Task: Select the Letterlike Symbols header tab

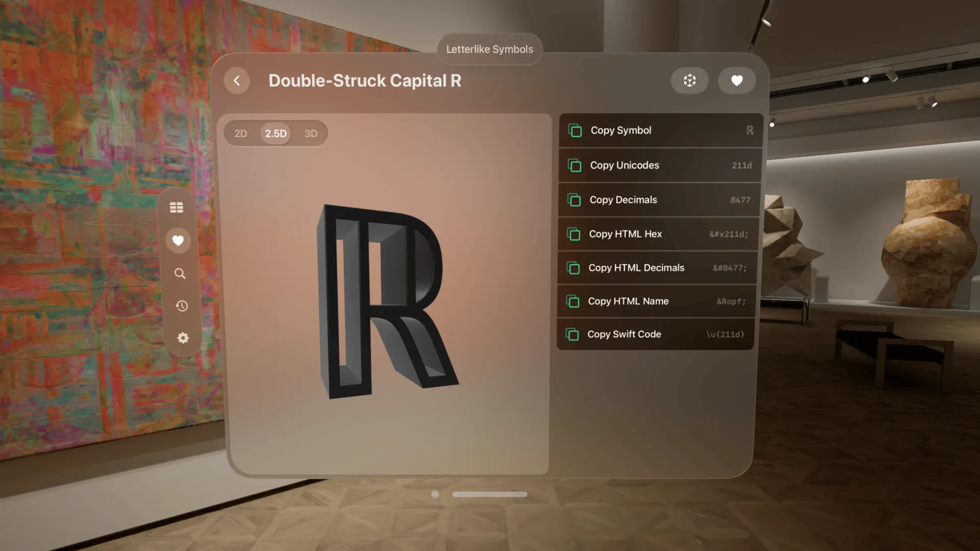Action: 489,49
